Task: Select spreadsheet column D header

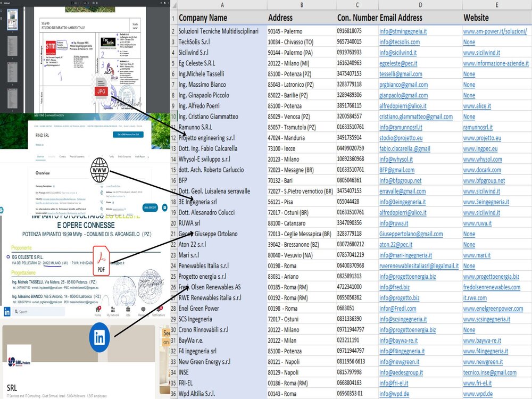Action: tap(420, 5)
